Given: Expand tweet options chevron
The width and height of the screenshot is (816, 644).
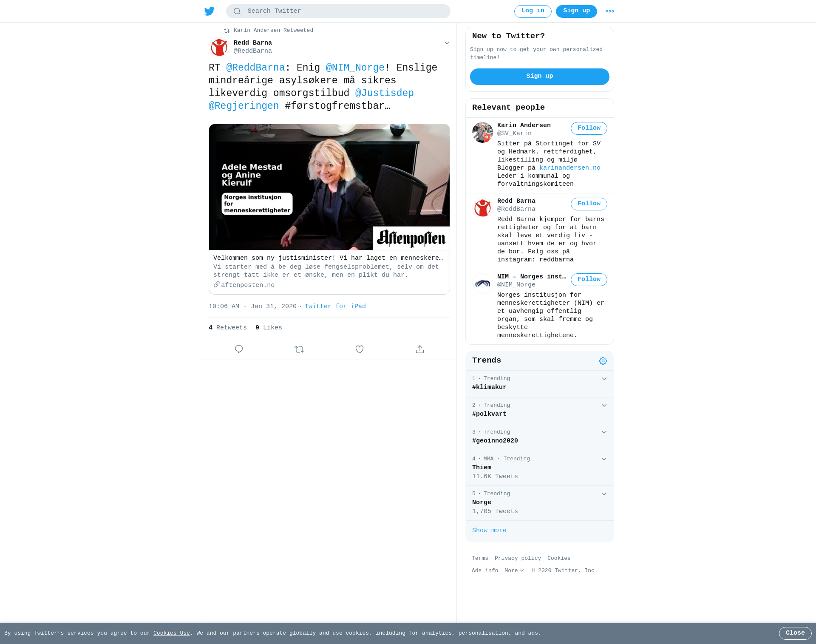Looking at the screenshot, I should pos(447,43).
